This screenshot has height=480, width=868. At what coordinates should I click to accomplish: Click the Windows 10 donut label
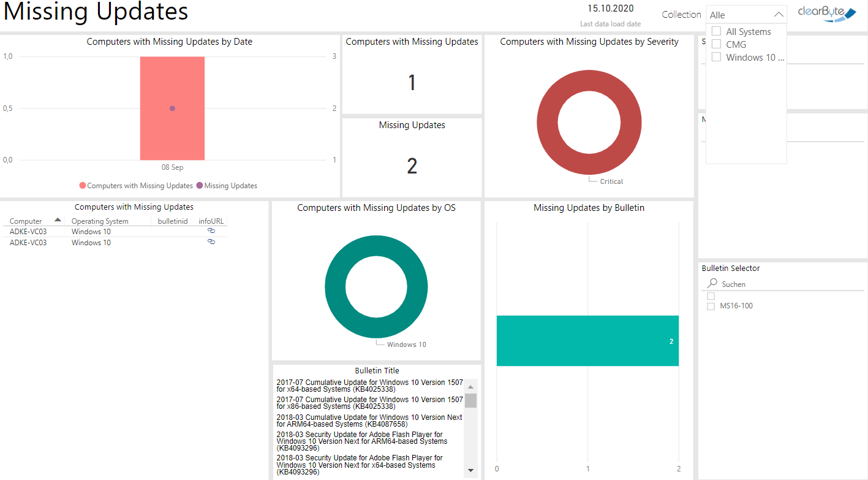tap(406, 345)
